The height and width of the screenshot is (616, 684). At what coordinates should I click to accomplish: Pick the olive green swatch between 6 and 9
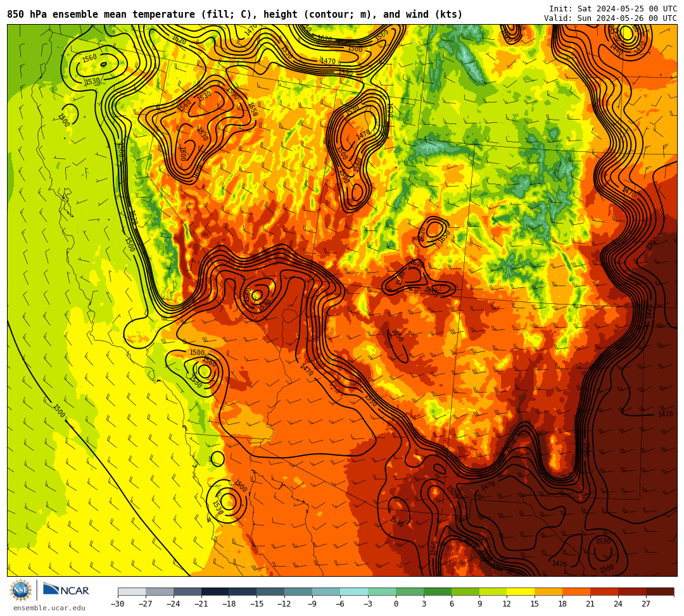tap(465, 591)
